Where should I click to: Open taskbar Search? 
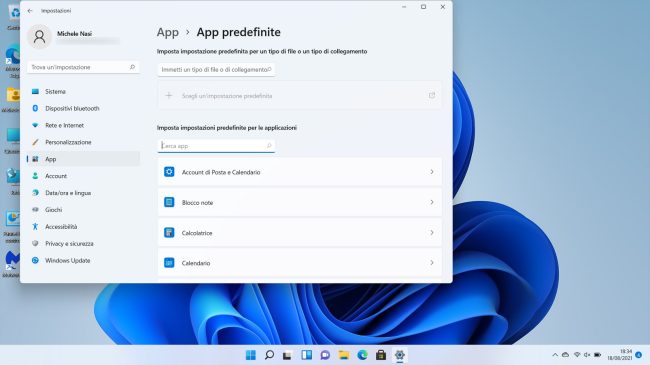pos(269,355)
